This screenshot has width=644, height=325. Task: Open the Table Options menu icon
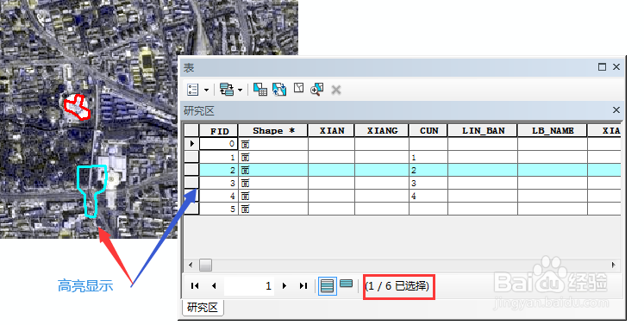click(x=192, y=90)
